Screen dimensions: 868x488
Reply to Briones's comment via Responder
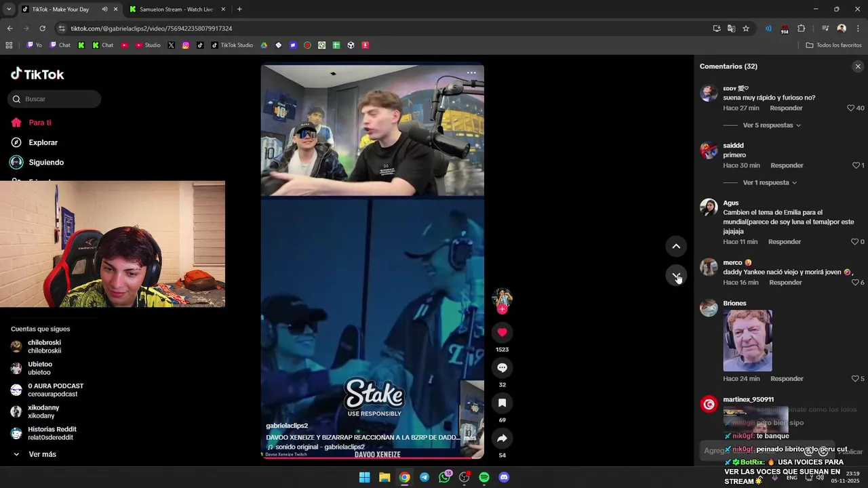coord(787,379)
